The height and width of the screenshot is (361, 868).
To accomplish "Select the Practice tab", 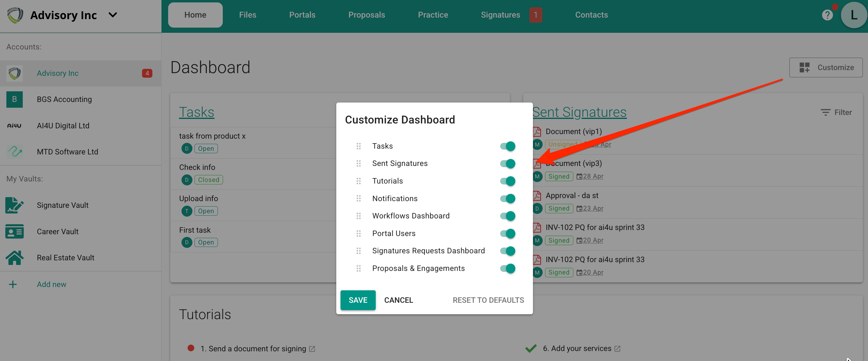I will 433,15.
